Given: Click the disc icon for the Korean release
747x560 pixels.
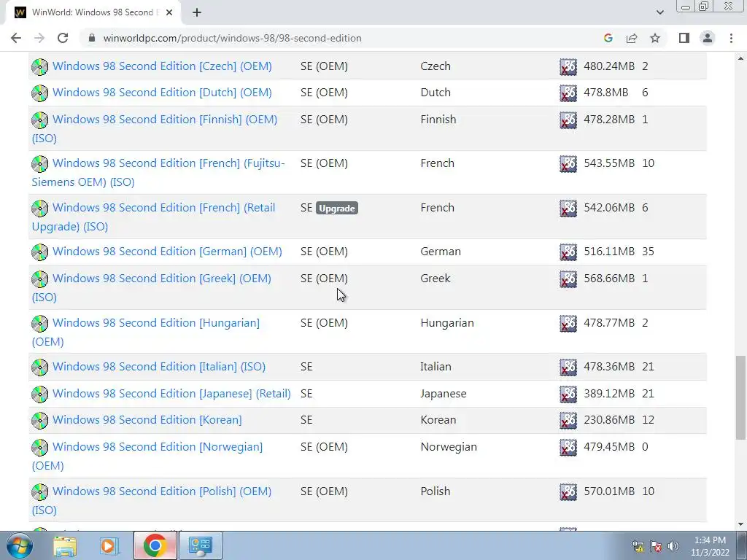Looking at the screenshot, I should (x=40, y=421).
